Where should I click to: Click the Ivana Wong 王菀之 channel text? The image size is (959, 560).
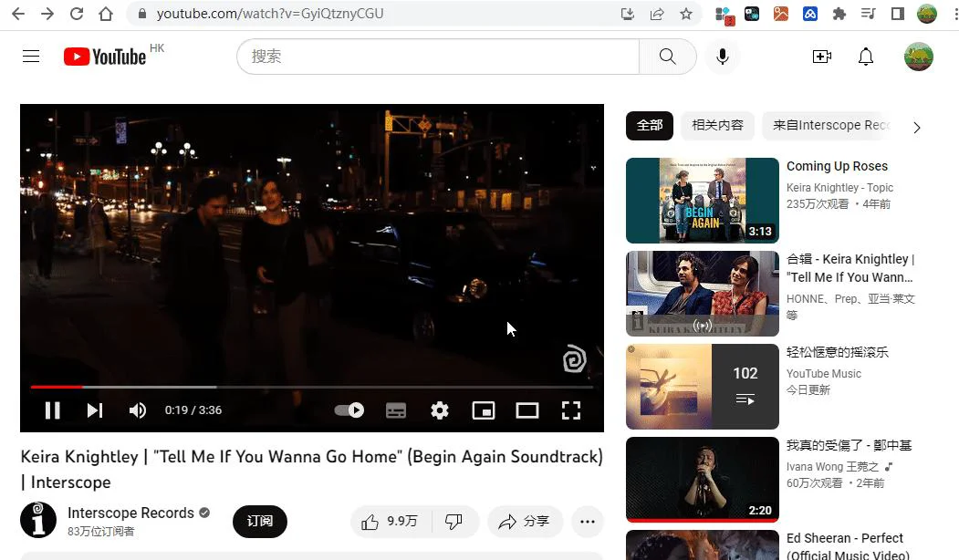pyautogui.click(x=832, y=466)
